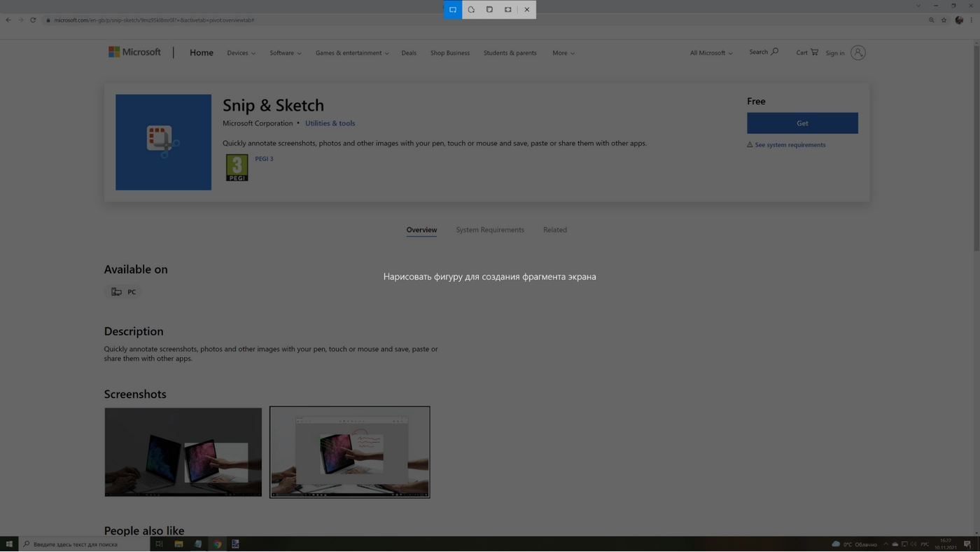Click the Microsoft logo
The image size is (980, 552).
(134, 53)
